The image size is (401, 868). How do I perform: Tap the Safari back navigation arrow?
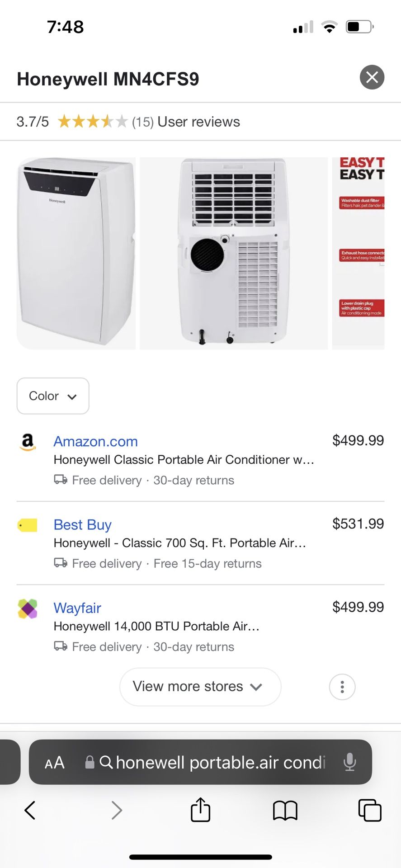click(30, 810)
